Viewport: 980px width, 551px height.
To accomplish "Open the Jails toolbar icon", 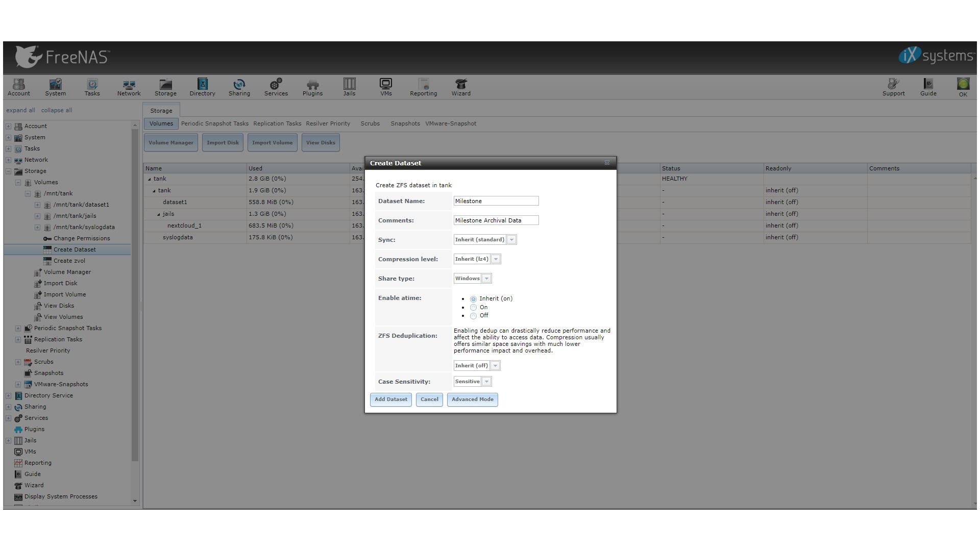I will (x=349, y=87).
